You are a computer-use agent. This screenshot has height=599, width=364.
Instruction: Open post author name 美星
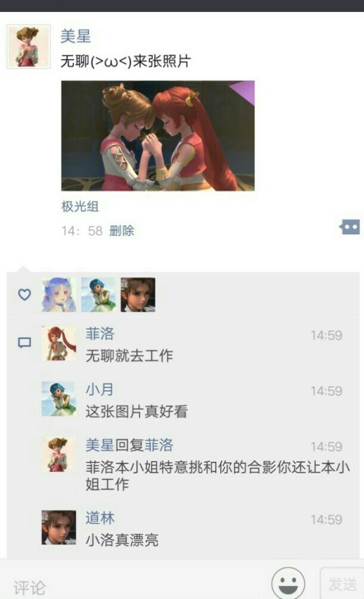[76, 36]
